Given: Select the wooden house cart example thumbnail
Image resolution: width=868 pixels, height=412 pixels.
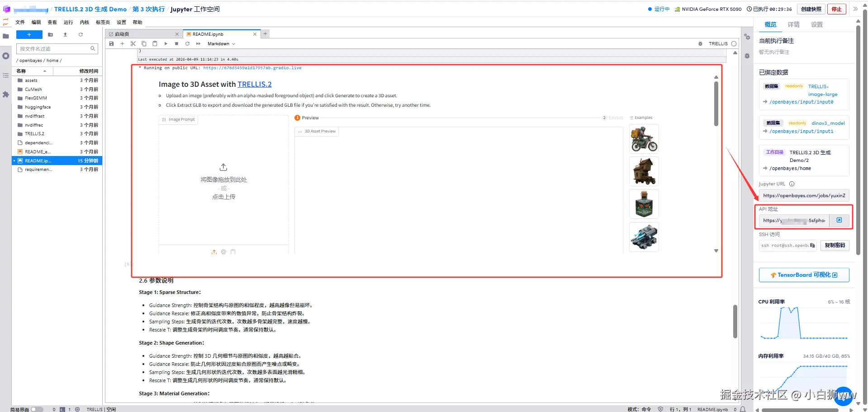Looking at the screenshot, I should [644, 172].
